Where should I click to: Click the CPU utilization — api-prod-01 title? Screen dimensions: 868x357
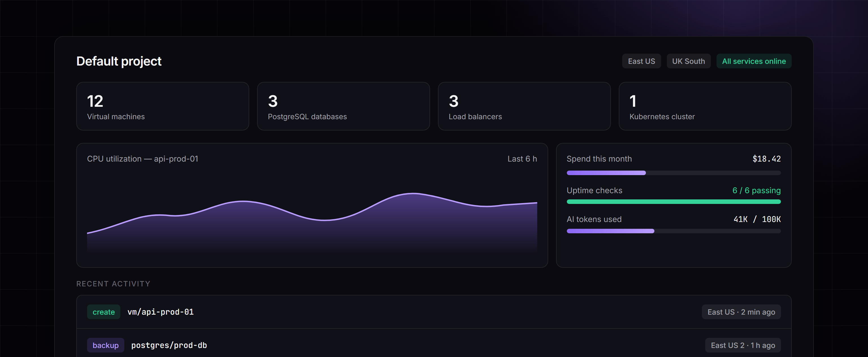coord(142,159)
